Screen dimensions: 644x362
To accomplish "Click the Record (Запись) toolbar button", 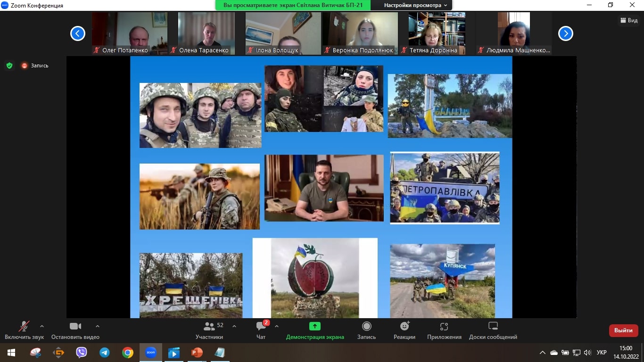I will tap(366, 330).
